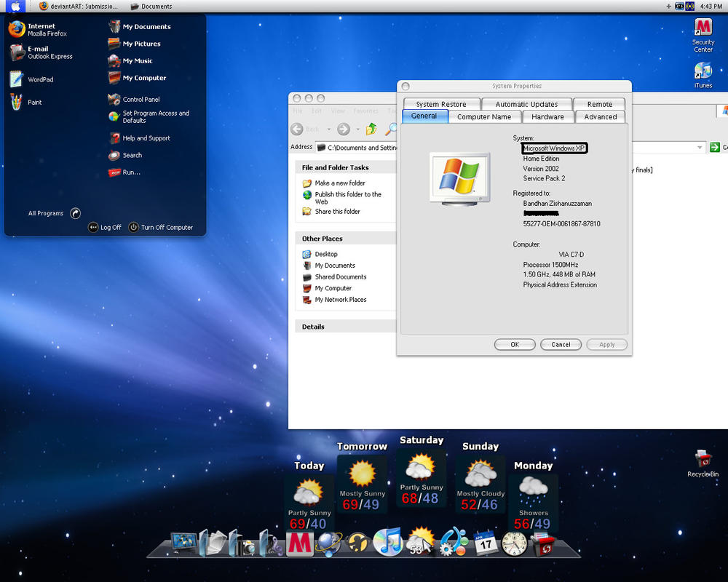Viewport: 728px width, 582px height.
Task: Open Forward history dropdown arrow
Action: point(357,129)
